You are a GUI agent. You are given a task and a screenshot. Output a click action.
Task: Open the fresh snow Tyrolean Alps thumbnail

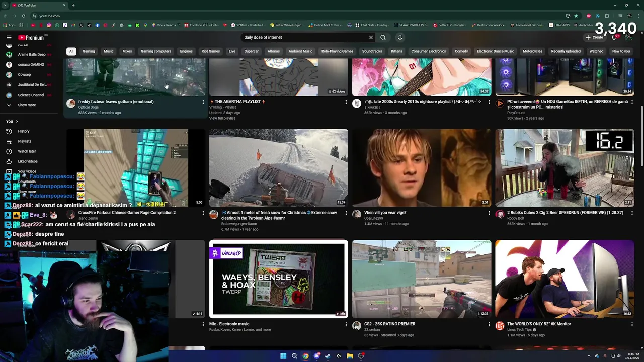click(x=278, y=168)
